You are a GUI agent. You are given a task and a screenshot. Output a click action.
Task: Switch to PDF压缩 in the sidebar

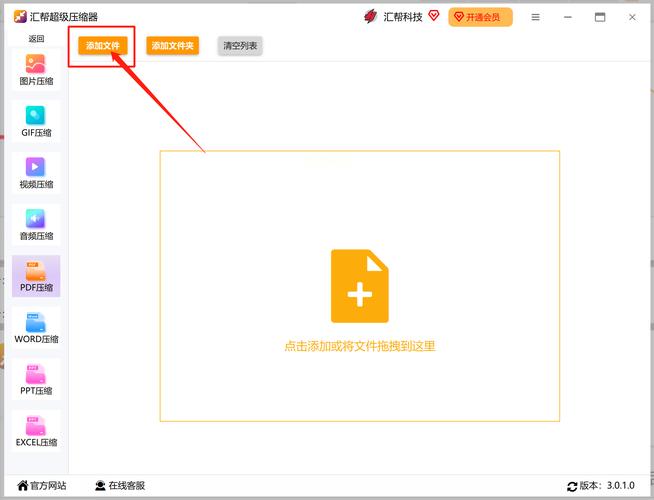pos(36,271)
